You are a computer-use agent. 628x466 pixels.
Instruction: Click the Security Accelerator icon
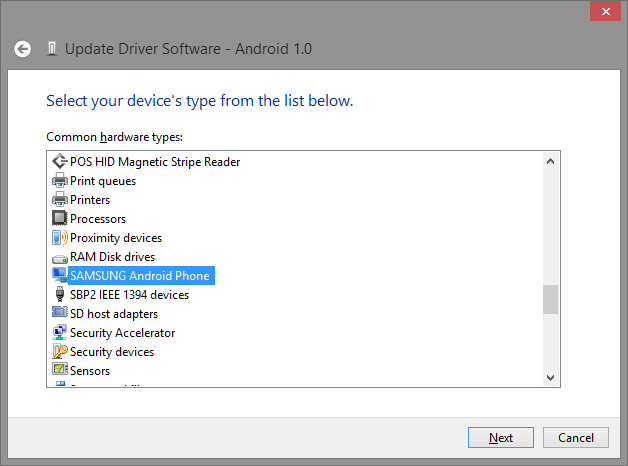pos(59,333)
